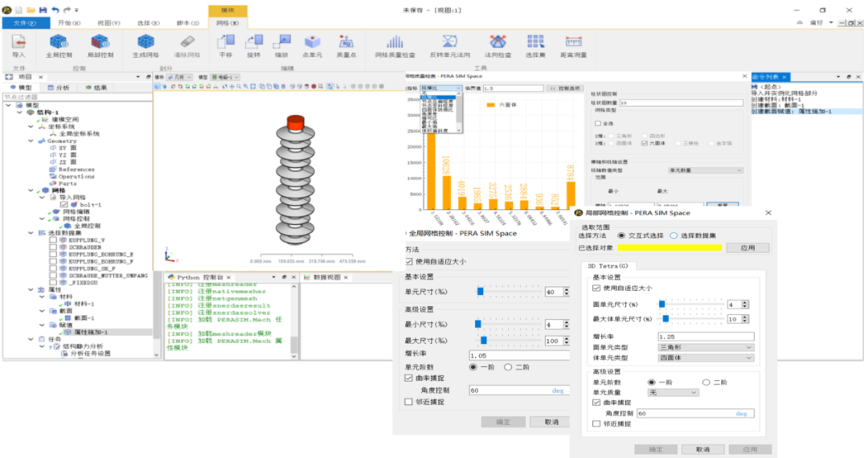Image resolution: width=868 pixels, height=458 pixels.
Task: Click the 质量点 mass point icon
Action: coord(347,43)
